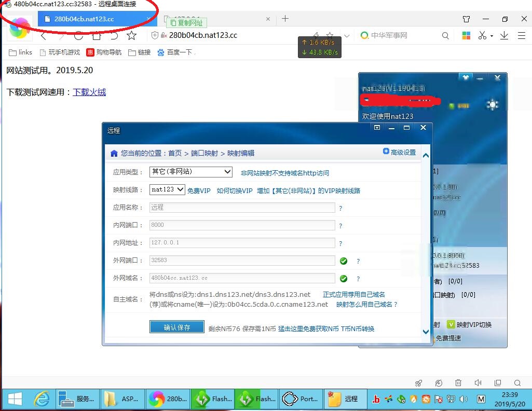This screenshot has width=532, height=411.
Task: Click the 下载火绒 download link
Action: 89,92
